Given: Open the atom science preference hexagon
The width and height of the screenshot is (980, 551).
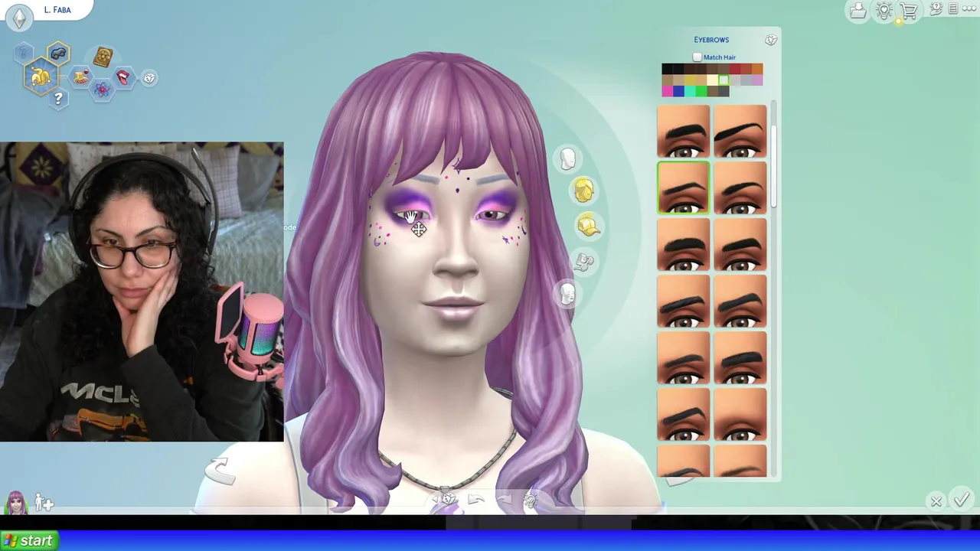Looking at the screenshot, I should click(x=102, y=90).
